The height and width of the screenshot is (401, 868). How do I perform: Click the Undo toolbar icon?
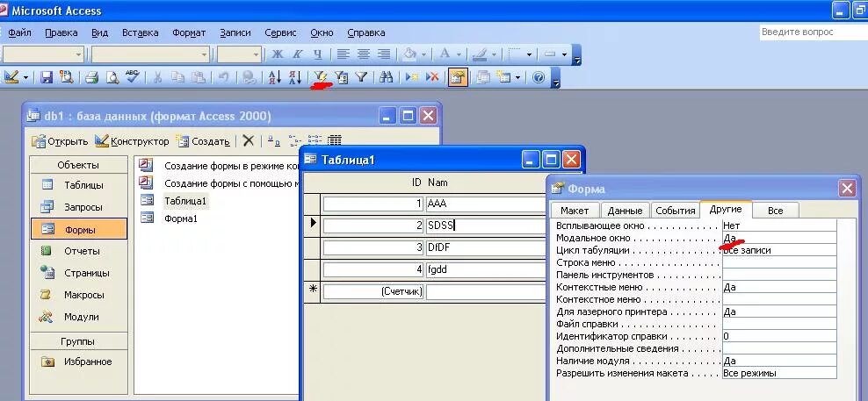pyautogui.click(x=223, y=77)
